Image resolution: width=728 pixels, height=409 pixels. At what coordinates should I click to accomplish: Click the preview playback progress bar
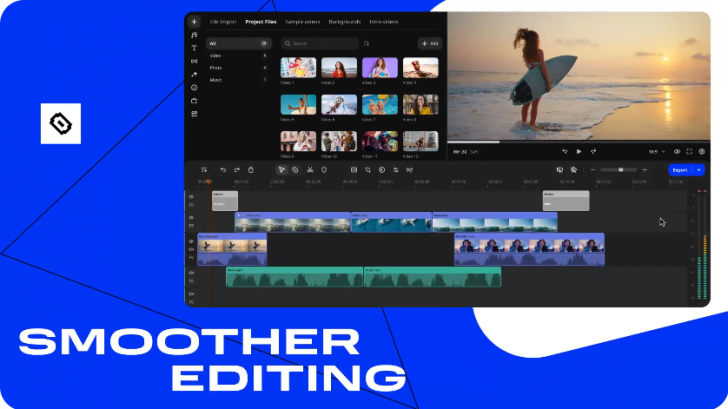click(578, 142)
